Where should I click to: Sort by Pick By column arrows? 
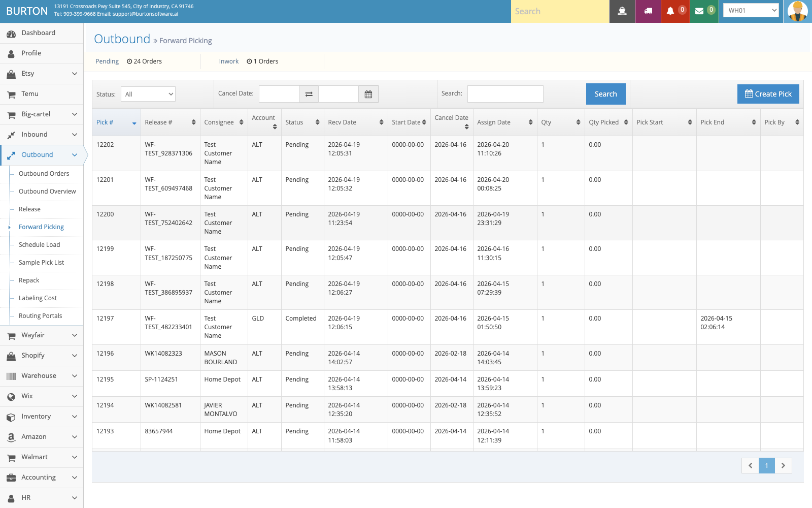point(797,122)
